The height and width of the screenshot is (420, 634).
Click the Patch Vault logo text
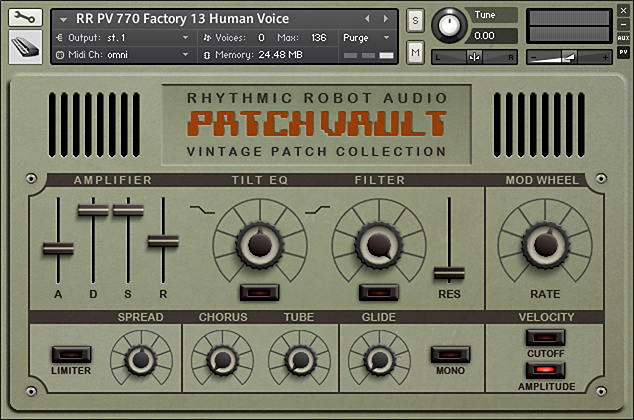tap(317, 123)
